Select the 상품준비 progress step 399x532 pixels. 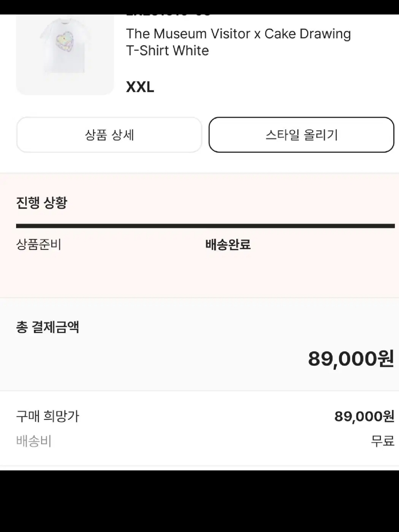point(39,244)
